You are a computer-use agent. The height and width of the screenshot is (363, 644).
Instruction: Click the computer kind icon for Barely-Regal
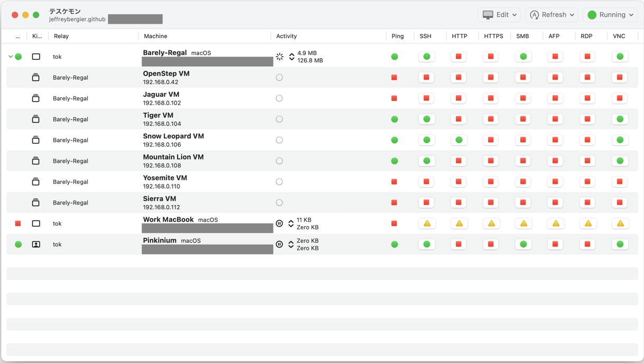[x=36, y=57]
